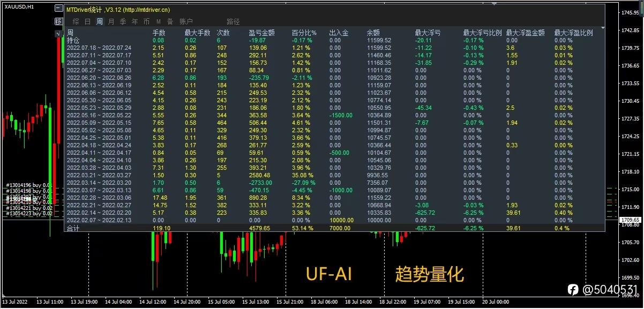The width and height of the screenshot is (644, 309).
Task: Toggle the √ checkmark box beside the panel
Action: [x=58, y=33]
